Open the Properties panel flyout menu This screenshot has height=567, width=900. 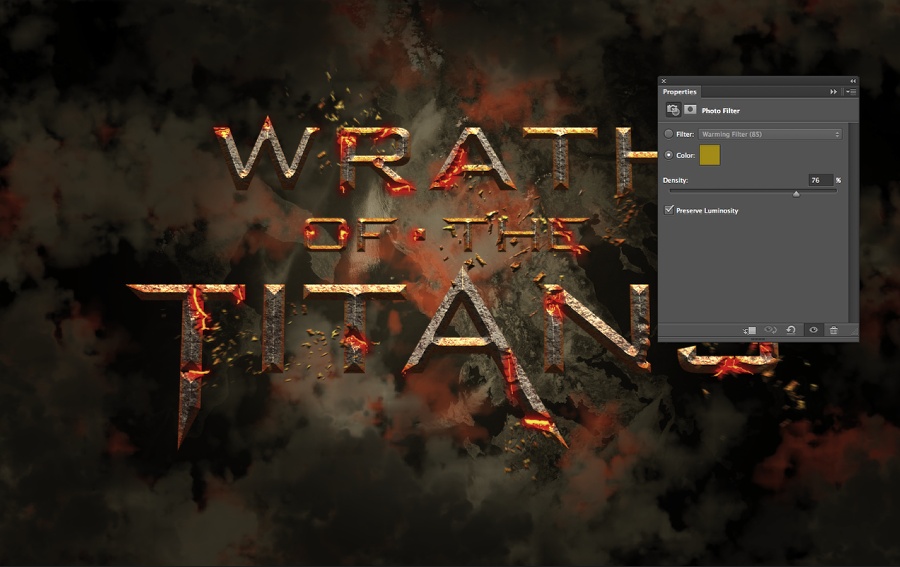[x=851, y=92]
